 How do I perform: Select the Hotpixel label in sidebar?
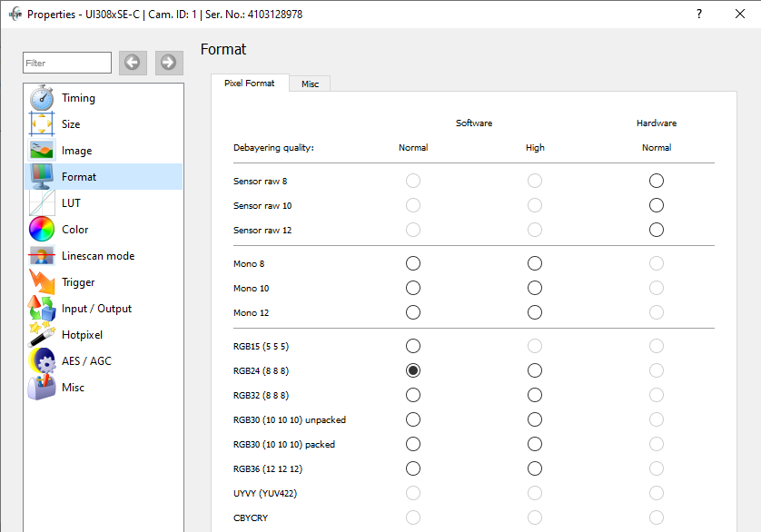pos(82,335)
